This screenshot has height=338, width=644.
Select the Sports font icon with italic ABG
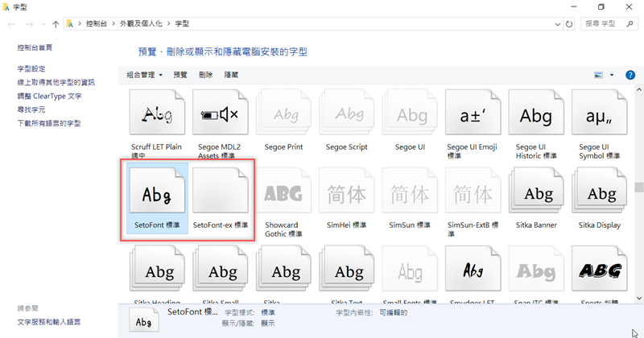[600, 269]
